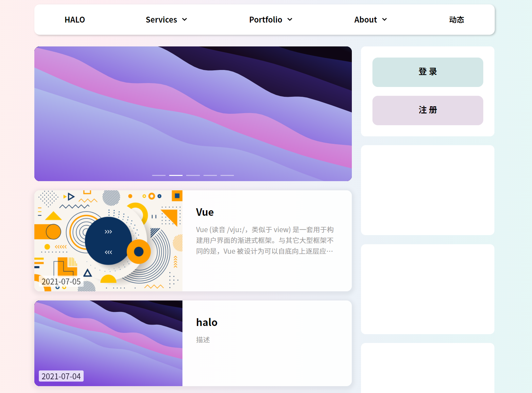Select the fifth carousel slide indicator
532x393 pixels.
click(227, 175)
